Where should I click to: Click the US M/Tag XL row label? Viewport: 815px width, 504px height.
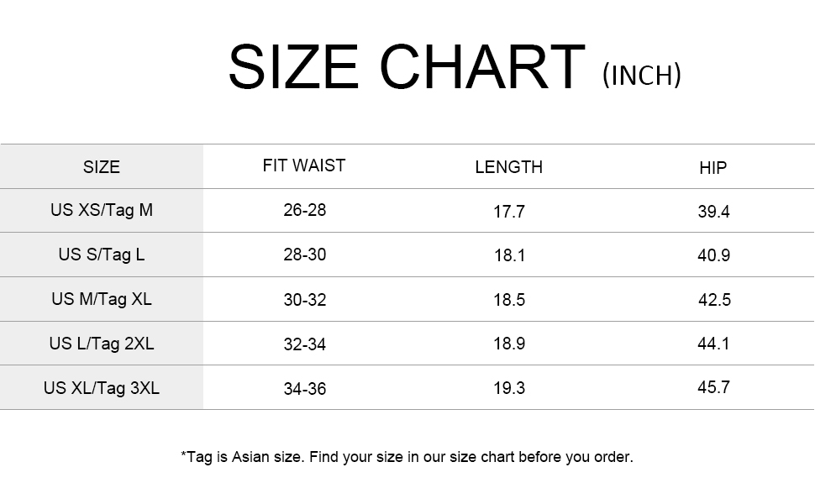pyautogui.click(x=102, y=298)
